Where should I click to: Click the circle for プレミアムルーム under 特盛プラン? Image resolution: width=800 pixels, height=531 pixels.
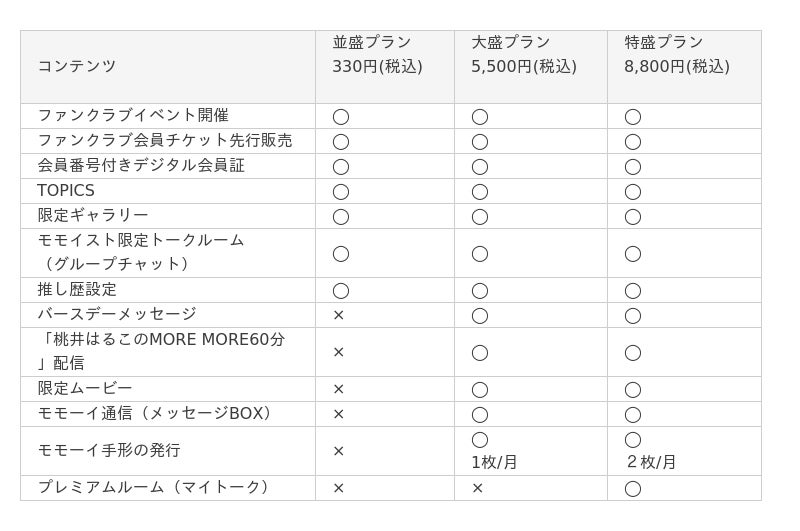633,489
